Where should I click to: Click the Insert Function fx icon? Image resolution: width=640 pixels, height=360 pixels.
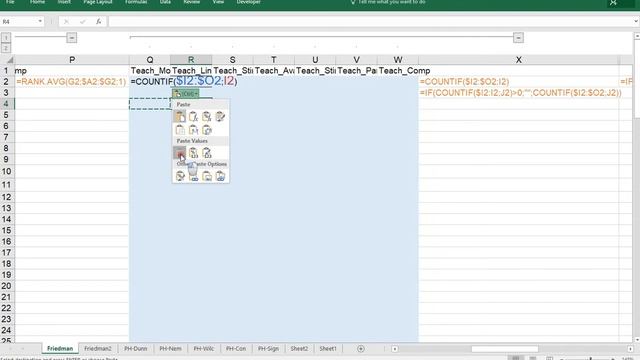click(99, 22)
